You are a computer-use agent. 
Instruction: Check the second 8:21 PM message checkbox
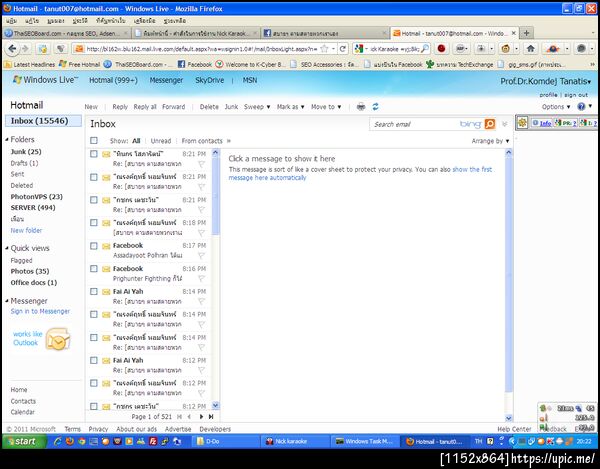(94, 177)
